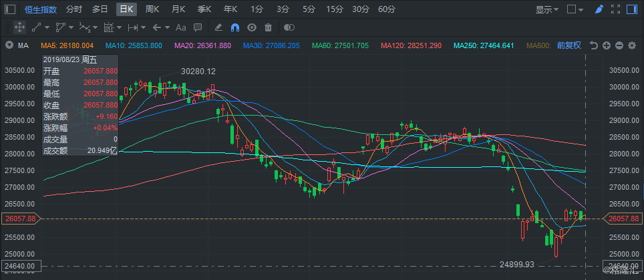Delete drawings with the trash icon

click(268, 27)
